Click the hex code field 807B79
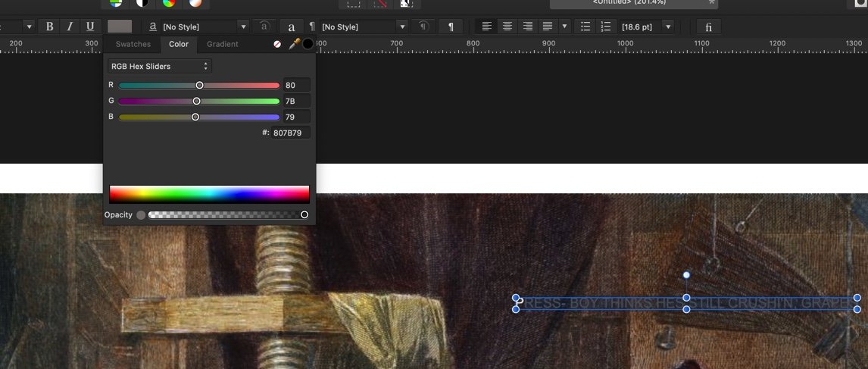Image resolution: width=868 pixels, height=369 pixels. point(291,133)
